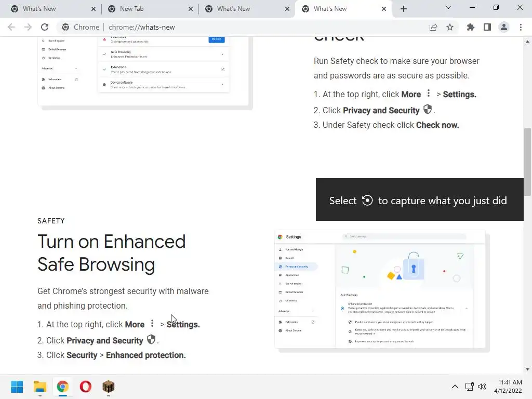Close the third What's New tab
The width and height of the screenshot is (532, 399).
(287, 9)
